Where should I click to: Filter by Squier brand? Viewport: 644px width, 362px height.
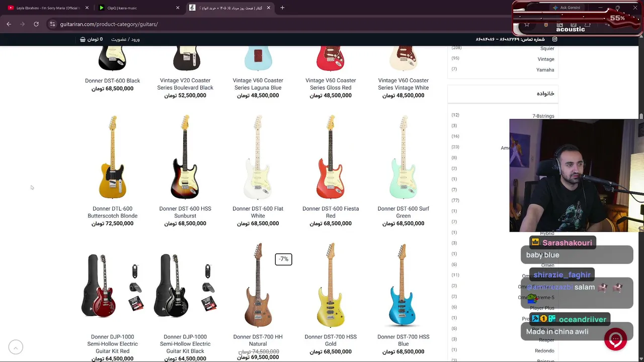pos(547,48)
